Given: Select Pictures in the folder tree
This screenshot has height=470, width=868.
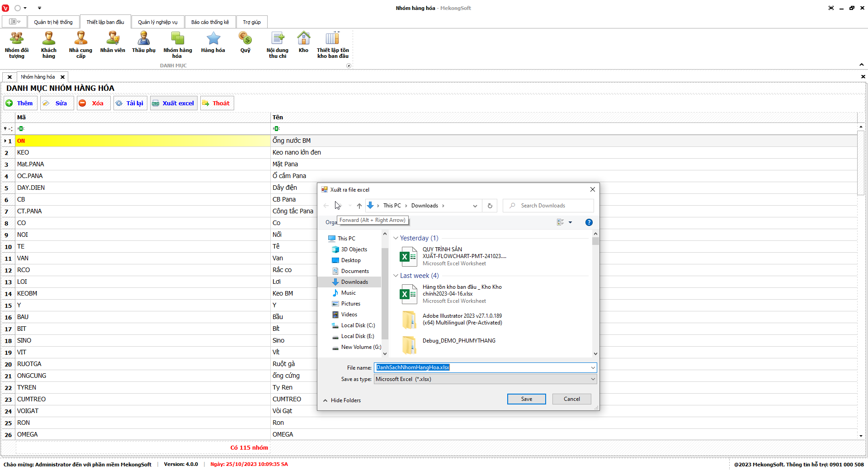Looking at the screenshot, I should pos(351,304).
